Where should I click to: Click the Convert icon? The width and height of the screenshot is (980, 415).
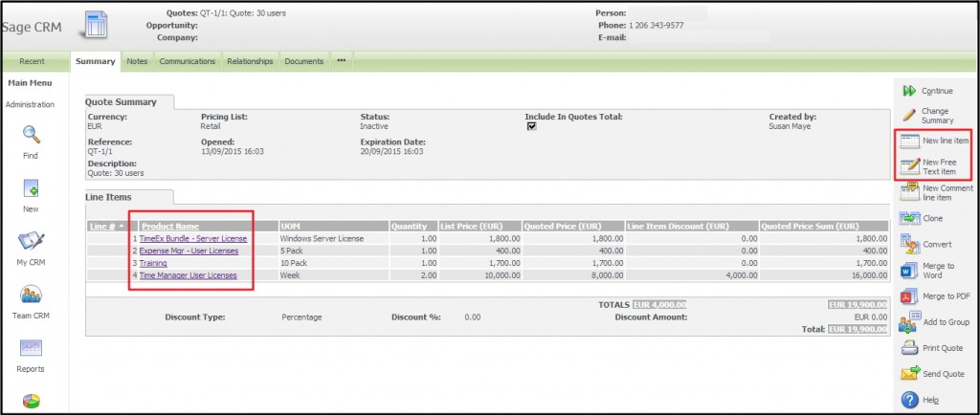point(909,244)
